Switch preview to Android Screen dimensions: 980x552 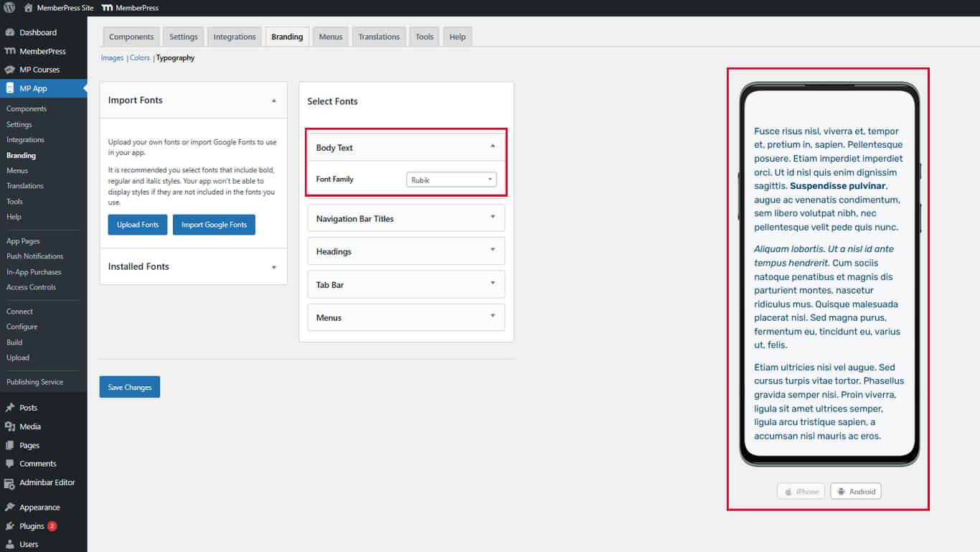(856, 492)
